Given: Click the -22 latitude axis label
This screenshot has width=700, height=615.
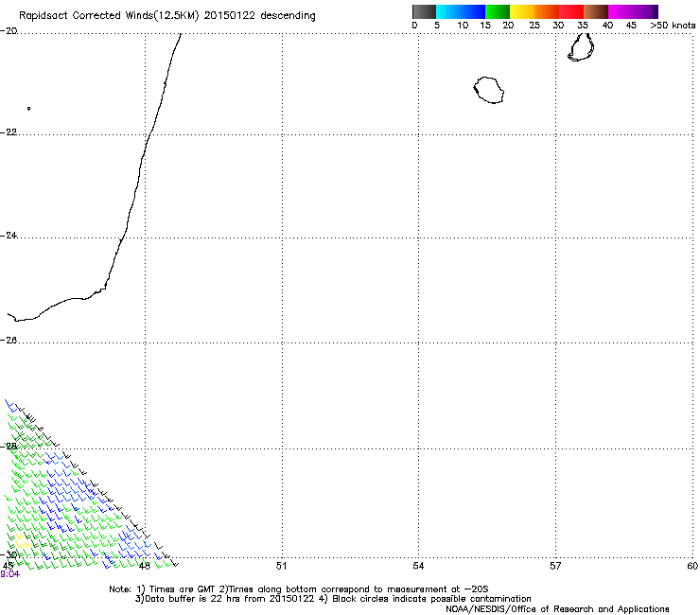Looking at the screenshot, I should (x=9, y=132).
